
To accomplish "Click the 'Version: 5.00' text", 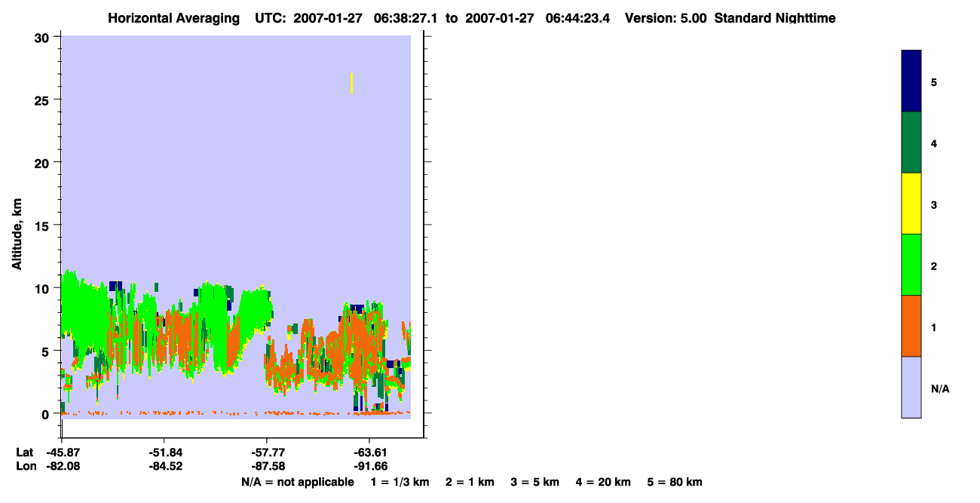I will point(666,18).
